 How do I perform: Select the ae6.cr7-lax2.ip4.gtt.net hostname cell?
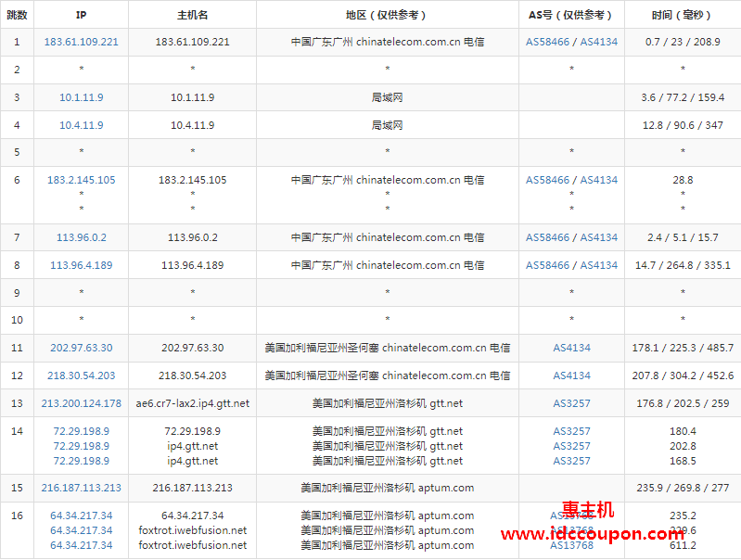(192, 403)
